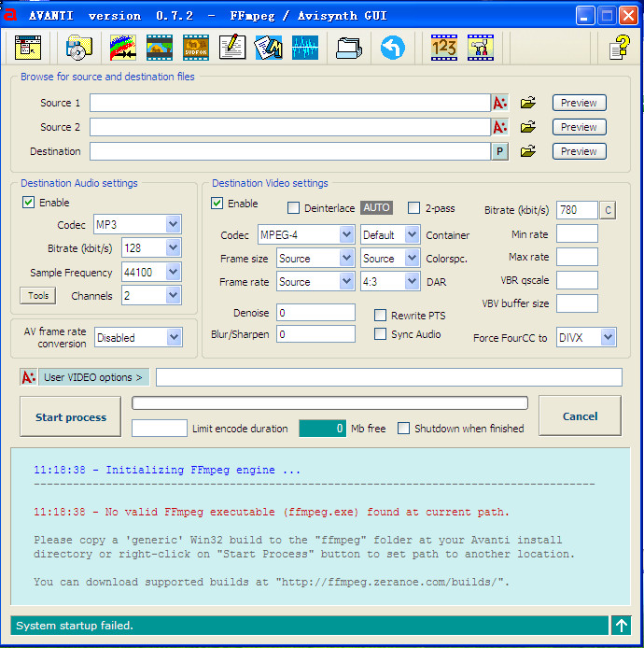The image size is (644, 648).
Task: Click the program settings toolbar icon
Action: 28,48
